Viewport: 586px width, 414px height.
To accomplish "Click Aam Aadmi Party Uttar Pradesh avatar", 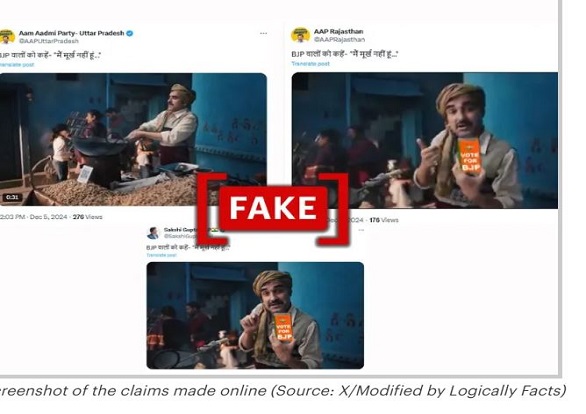I will [x=6, y=37].
